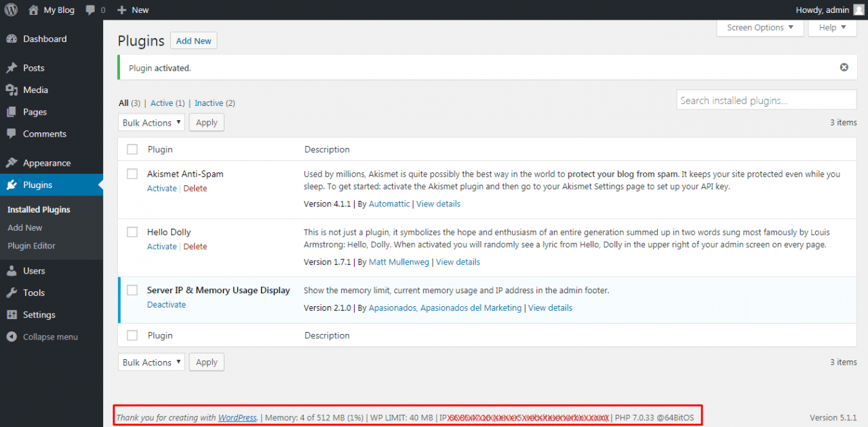Check the Akismet Anti-Spam checkbox
The width and height of the screenshot is (868, 427).
132,174
